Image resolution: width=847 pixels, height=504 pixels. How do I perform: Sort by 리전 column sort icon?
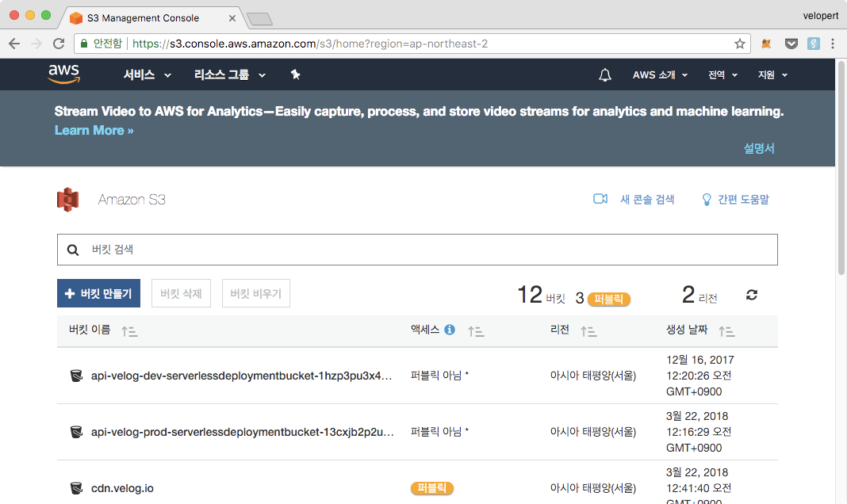588,331
